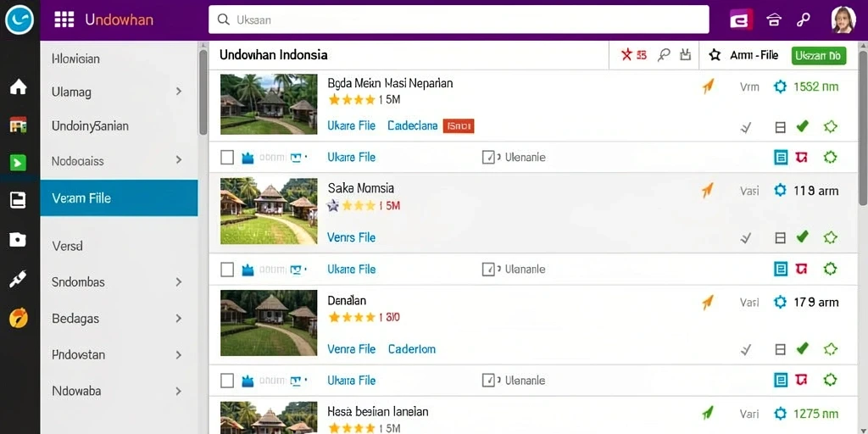This screenshot has height=434, width=868.
Task: Toggle Ulenanle checkbox under Denalan
Action: point(488,380)
